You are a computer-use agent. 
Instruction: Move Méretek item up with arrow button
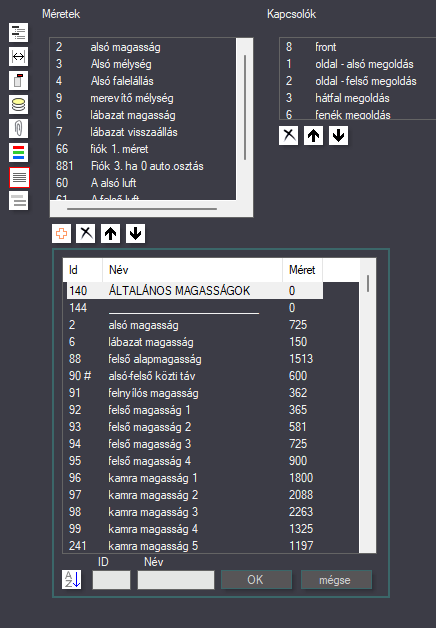(x=111, y=233)
